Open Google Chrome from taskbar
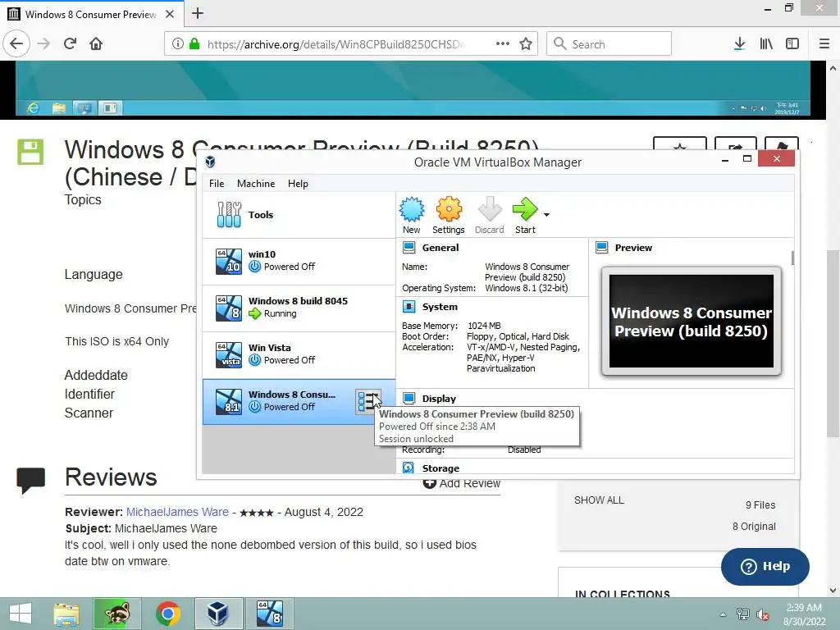The height and width of the screenshot is (630, 840). click(x=167, y=614)
